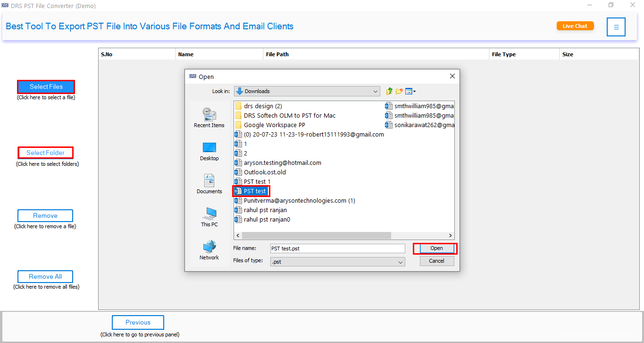Select the PST test file
644x343 pixels.
click(251, 191)
